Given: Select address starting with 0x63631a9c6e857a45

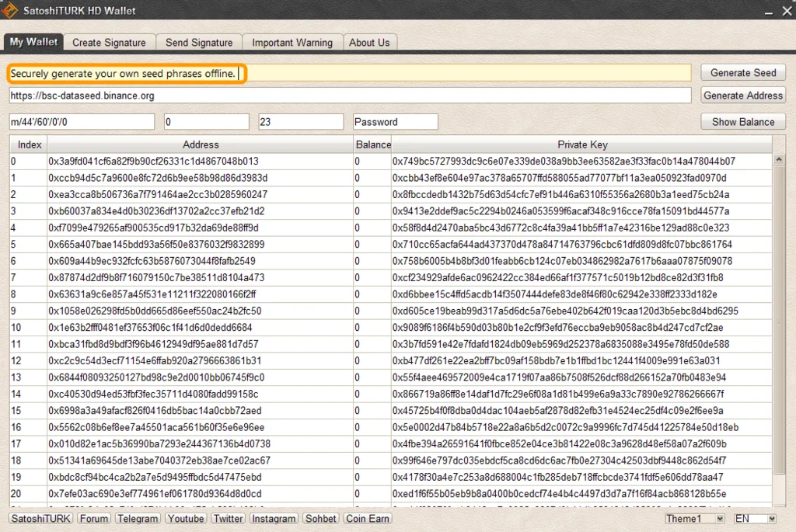Looking at the screenshot, I should click(x=152, y=294).
